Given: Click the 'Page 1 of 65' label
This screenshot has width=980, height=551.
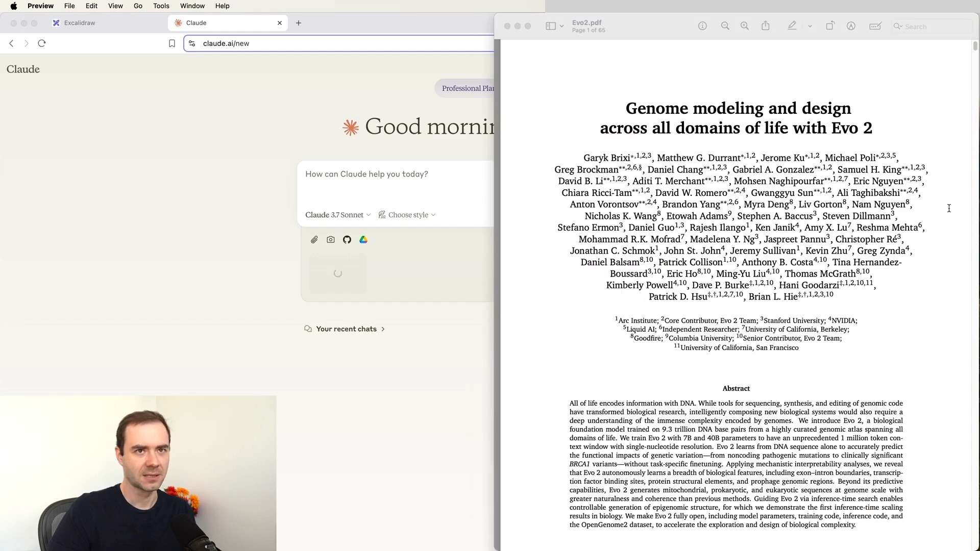Looking at the screenshot, I should pyautogui.click(x=589, y=31).
